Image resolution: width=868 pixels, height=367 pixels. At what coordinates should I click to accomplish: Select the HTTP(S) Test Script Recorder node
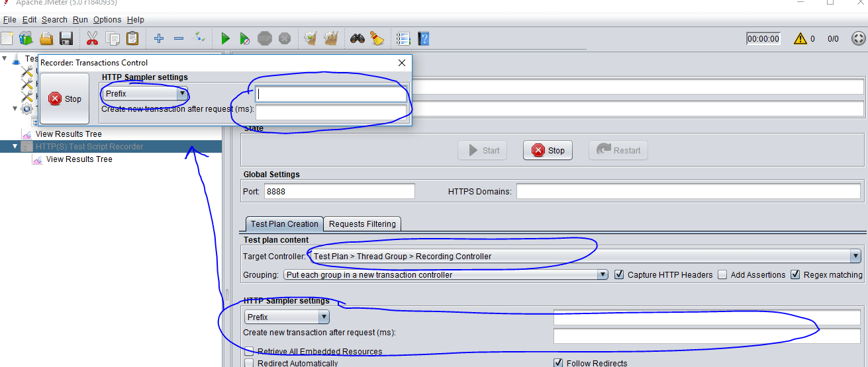click(89, 147)
